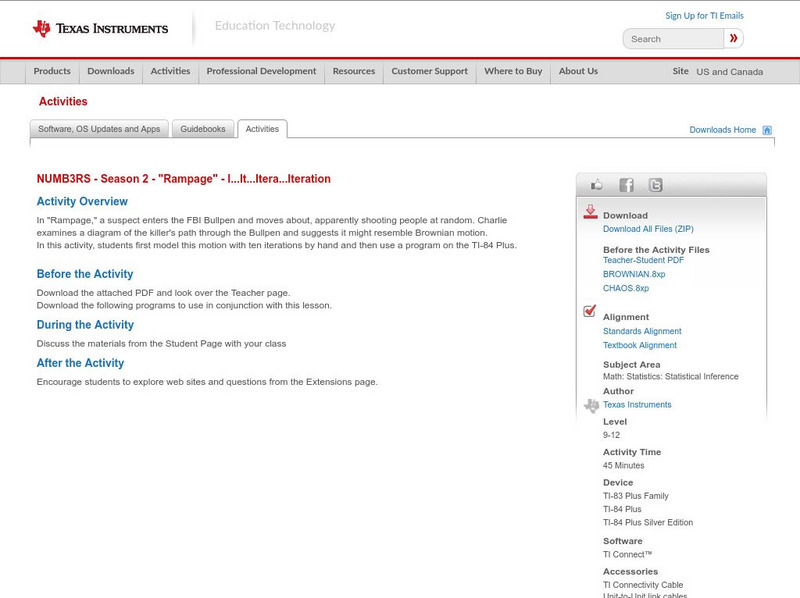
Task: Click inside the Search input field
Action: [x=672, y=38]
